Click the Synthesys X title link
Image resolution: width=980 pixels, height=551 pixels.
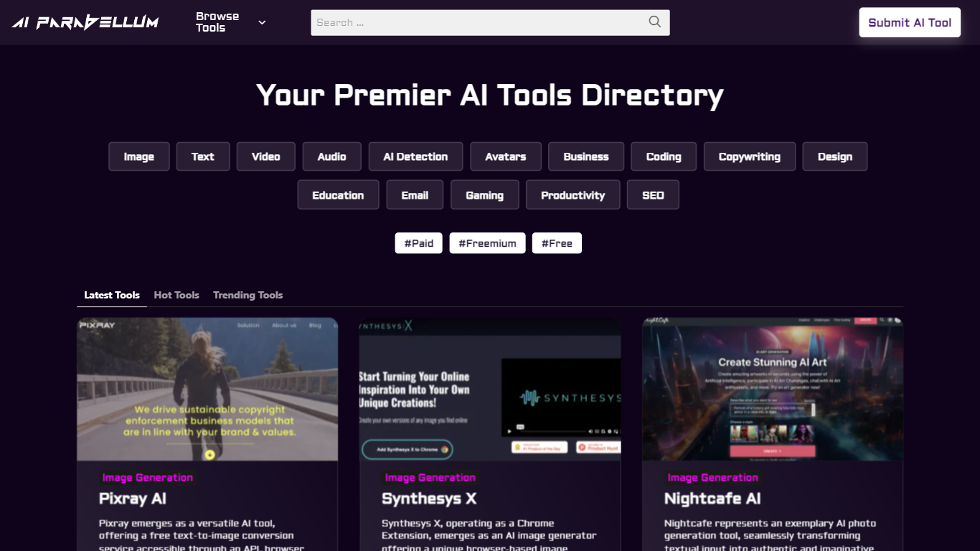[429, 499]
